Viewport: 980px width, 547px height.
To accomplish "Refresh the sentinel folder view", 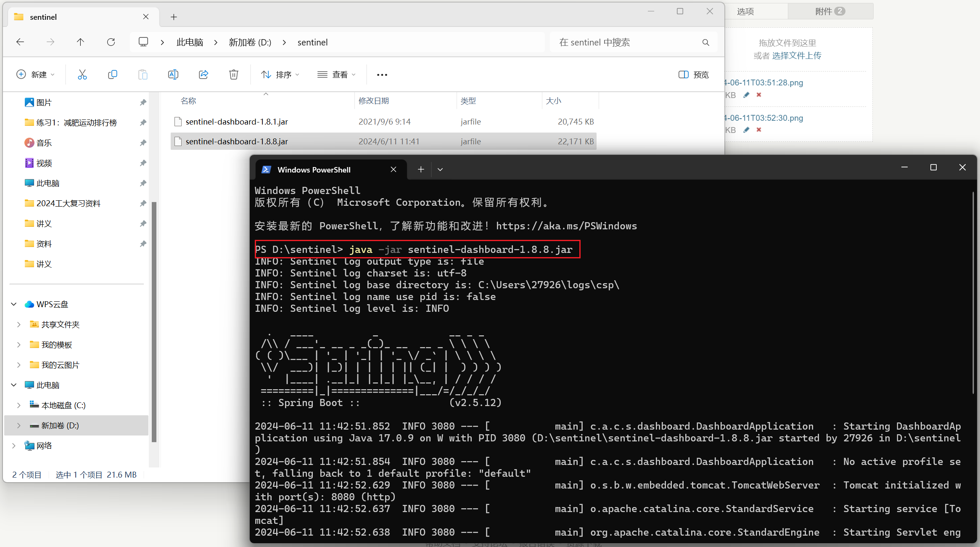I will click(111, 42).
